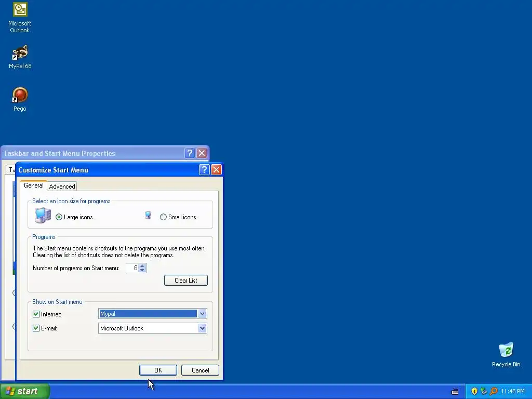The width and height of the screenshot is (532, 399).
Task: Select the Recycle Bin icon
Action: pos(506,354)
